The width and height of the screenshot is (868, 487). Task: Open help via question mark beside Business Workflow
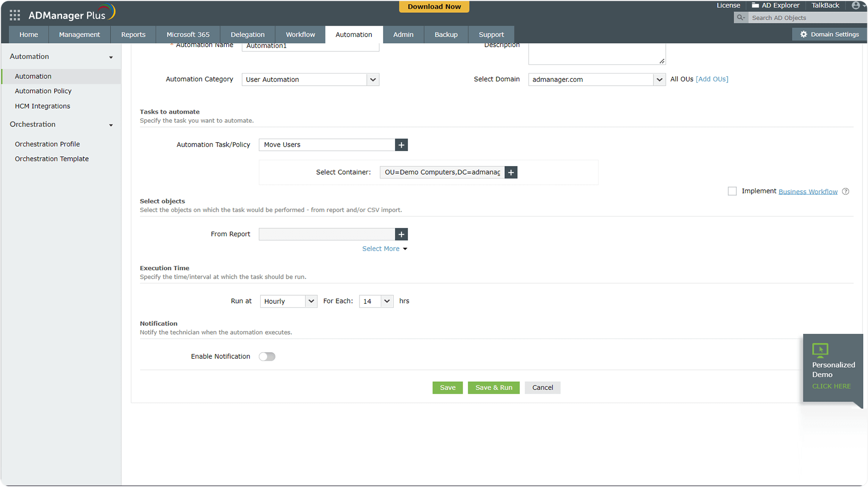coord(846,191)
